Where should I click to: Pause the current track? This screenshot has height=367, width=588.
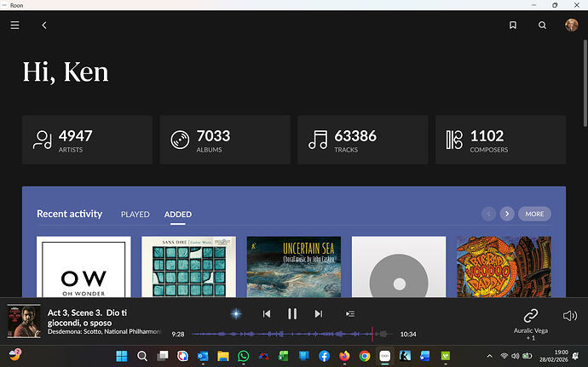pyautogui.click(x=292, y=314)
